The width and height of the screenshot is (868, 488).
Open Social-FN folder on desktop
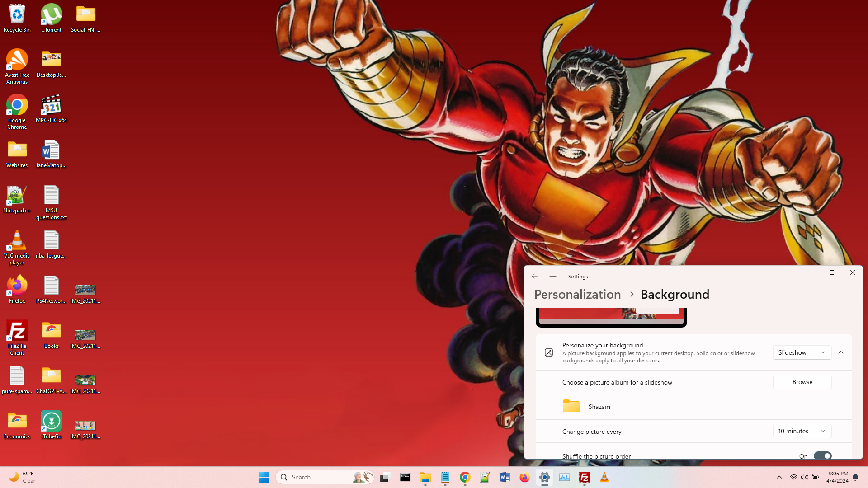86,19
